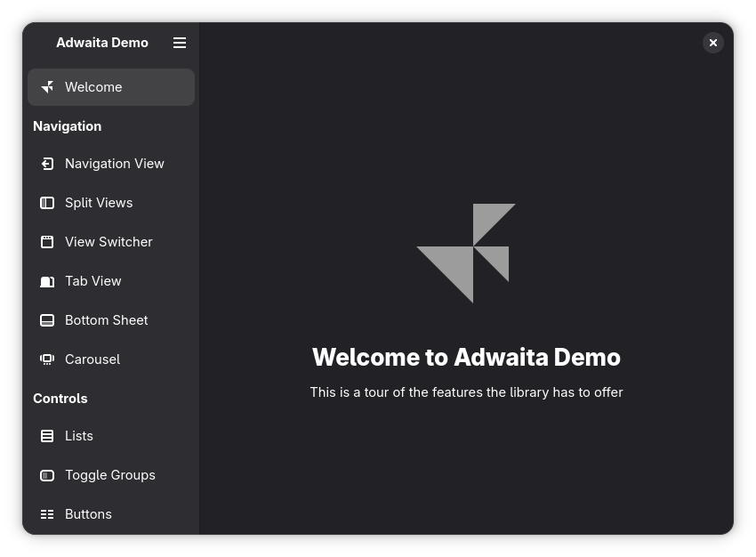Click the "Controls" section heading
Image resolution: width=756 pixels, height=557 pixels.
[60, 399]
